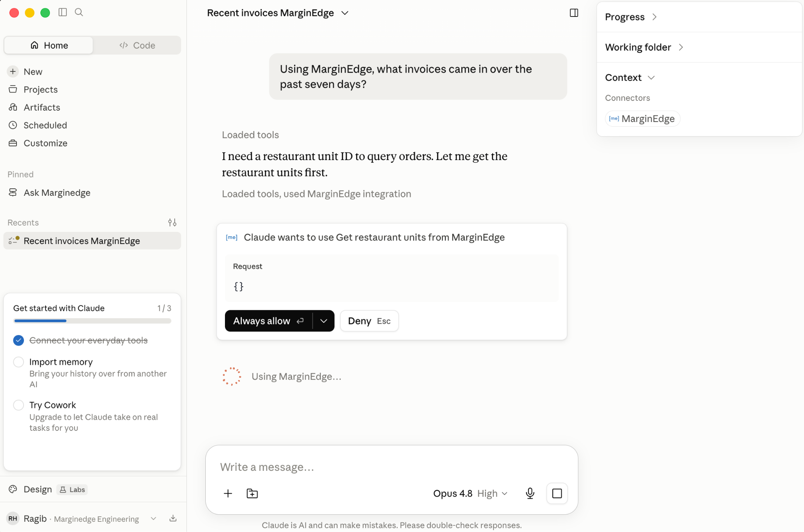Open Artifacts from the sidebar
Image resolution: width=804 pixels, height=532 pixels.
click(92, 107)
